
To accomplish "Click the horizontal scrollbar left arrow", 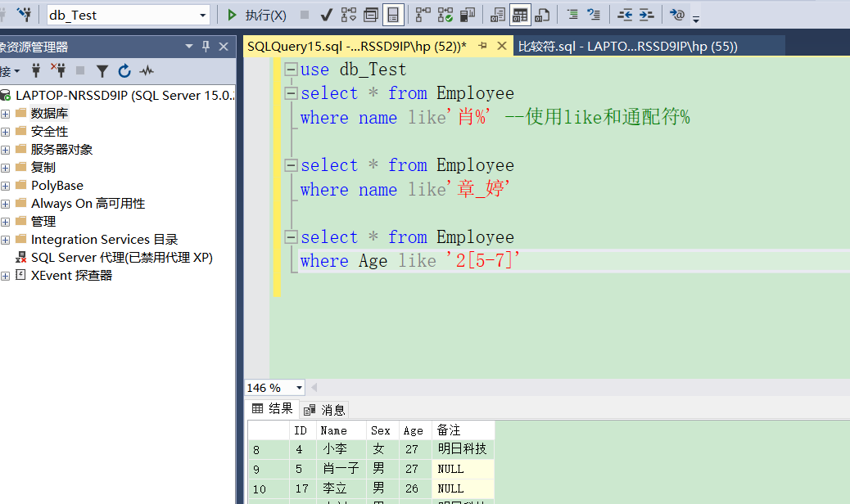I will [x=314, y=388].
